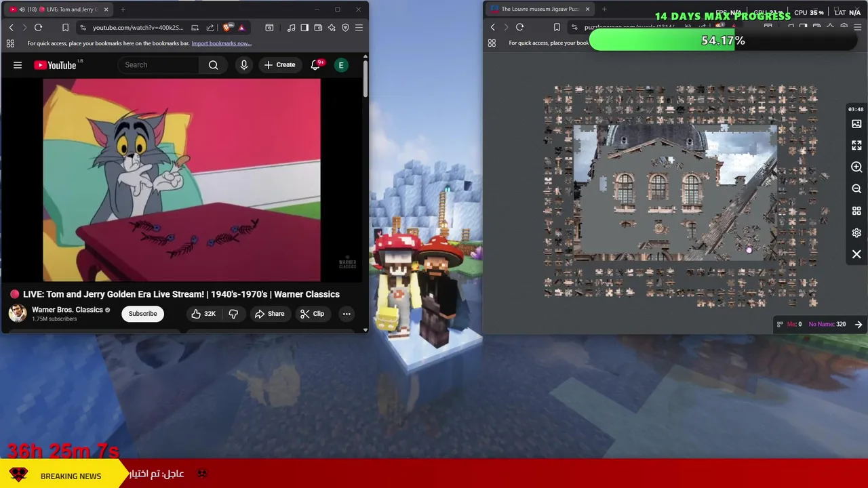868x488 pixels.
Task: Click the YouTube logo
Action: tap(55, 65)
